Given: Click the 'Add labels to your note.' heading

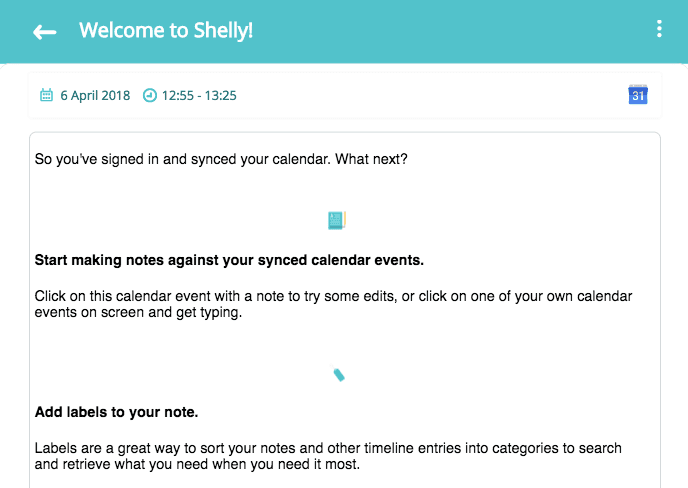Looking at the screenshot, I should [116, 412].
